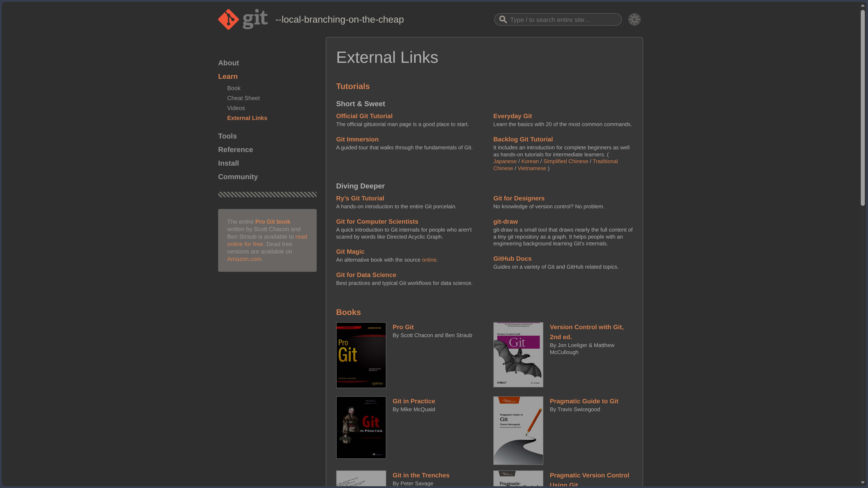Open Git for Computer Scientists link
Screen dimensions: 868x488
click(x=377, y=222)
